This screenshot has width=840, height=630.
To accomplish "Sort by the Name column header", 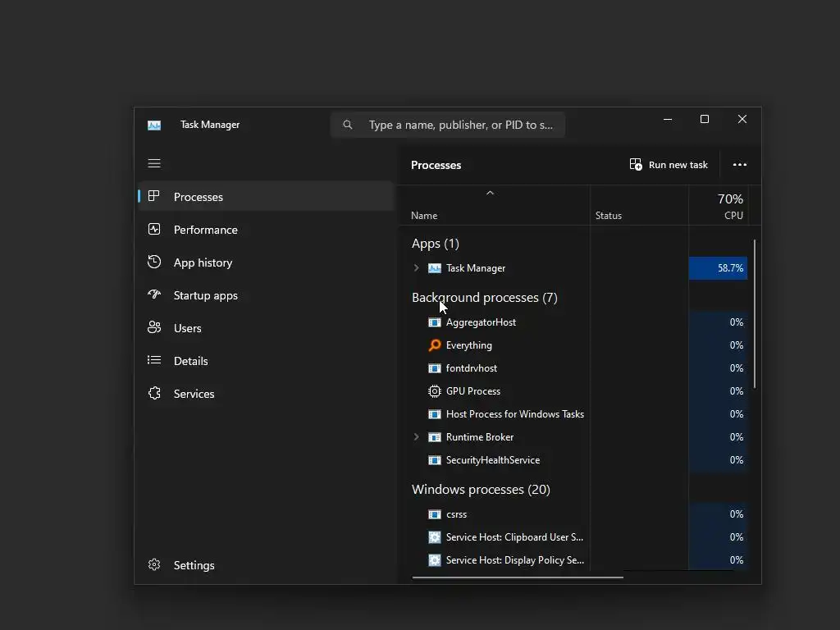I will coord(424,216).
